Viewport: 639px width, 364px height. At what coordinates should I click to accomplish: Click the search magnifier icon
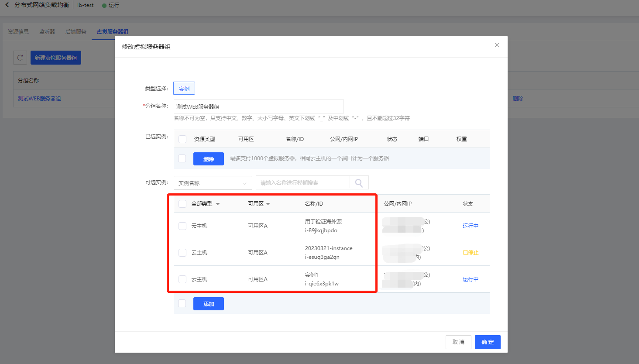(359, 183)
